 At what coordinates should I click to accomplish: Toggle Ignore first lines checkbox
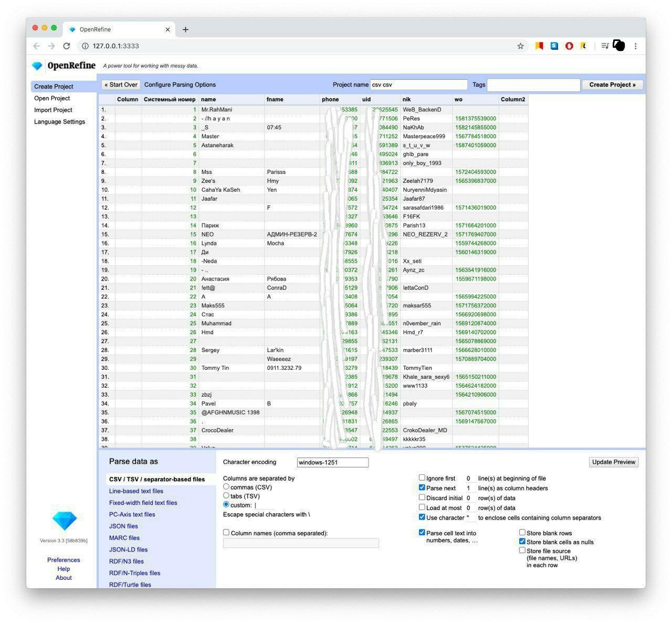pos(422,477)
